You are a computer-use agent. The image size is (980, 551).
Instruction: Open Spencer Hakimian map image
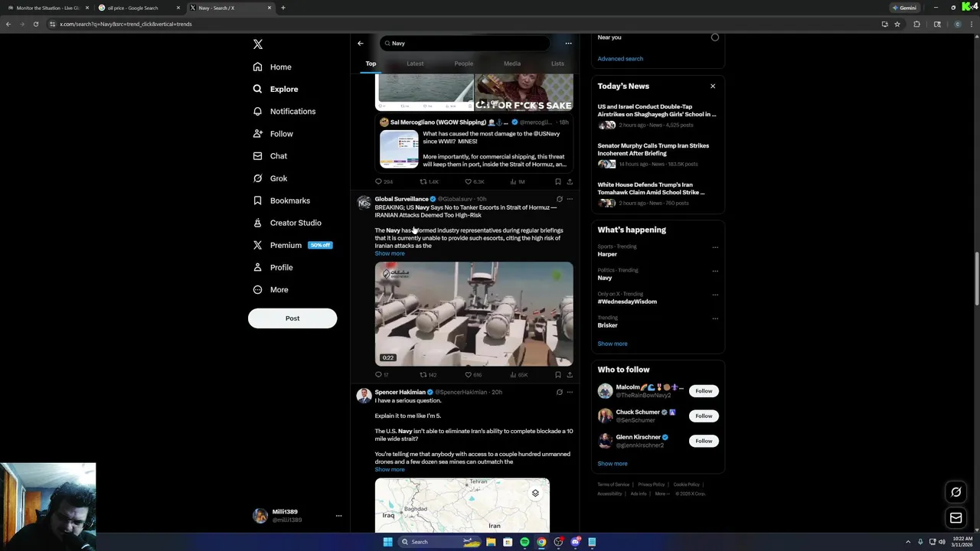point(462,505)
